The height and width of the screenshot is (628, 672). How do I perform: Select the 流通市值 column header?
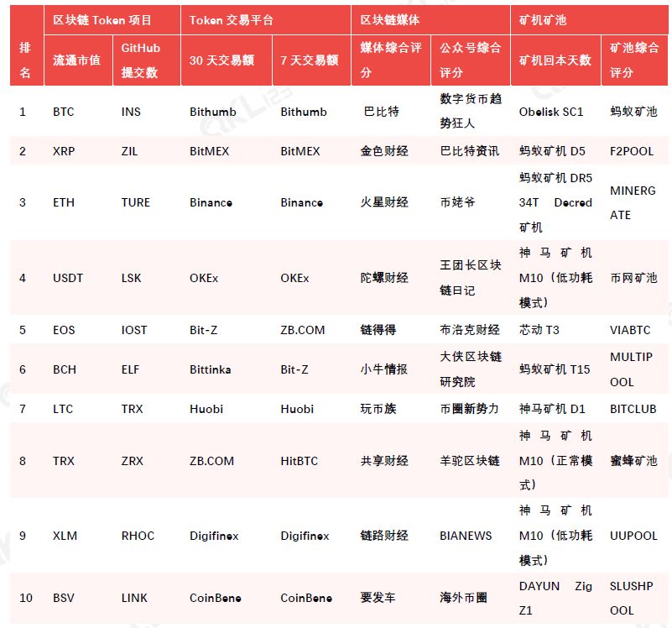(76, 60)
